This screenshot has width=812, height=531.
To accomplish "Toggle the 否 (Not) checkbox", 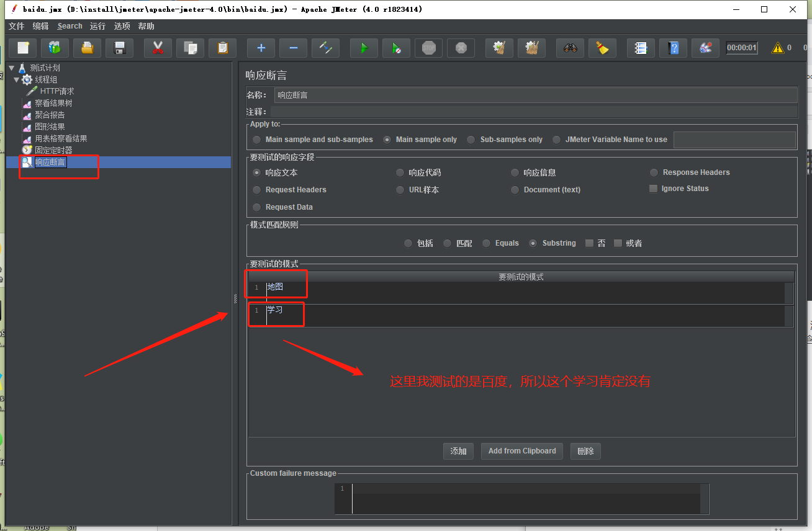I will click(x=589, y=243).
